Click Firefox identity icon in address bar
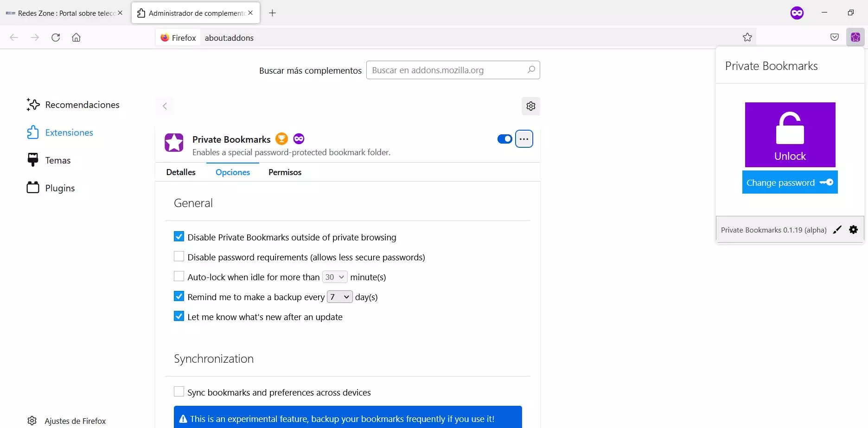Image resolution: width=868 pixels, height=428 pixels. pos(179,38)
